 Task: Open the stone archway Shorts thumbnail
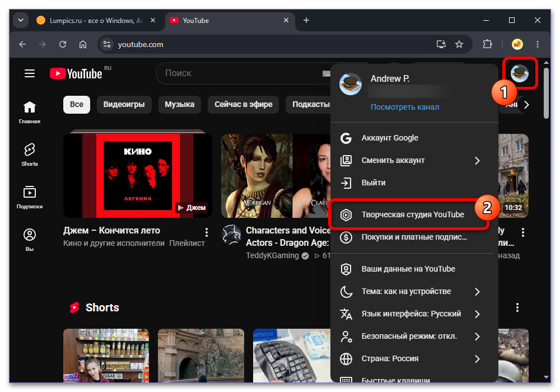point(201,356)
